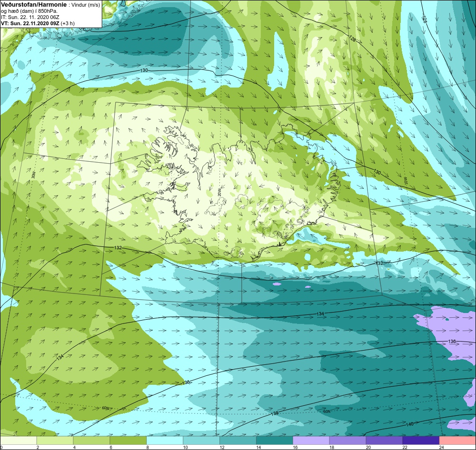Select the 18–20 m/s purple legend swatch
This screenshot has height=450, width=476.
[347, 440]
